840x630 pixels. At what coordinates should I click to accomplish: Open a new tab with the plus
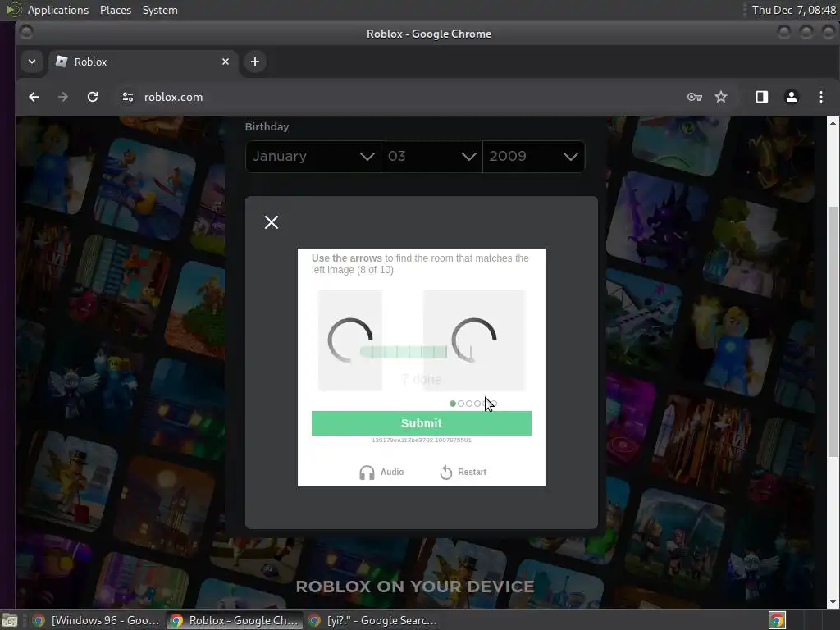[x=255, y=62]
